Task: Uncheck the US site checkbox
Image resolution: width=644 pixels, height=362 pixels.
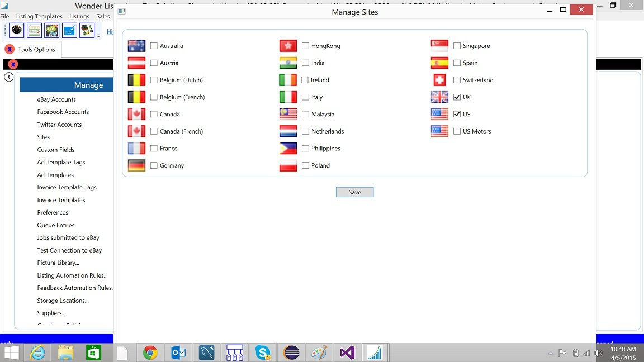Action: (x=457, y=114)
